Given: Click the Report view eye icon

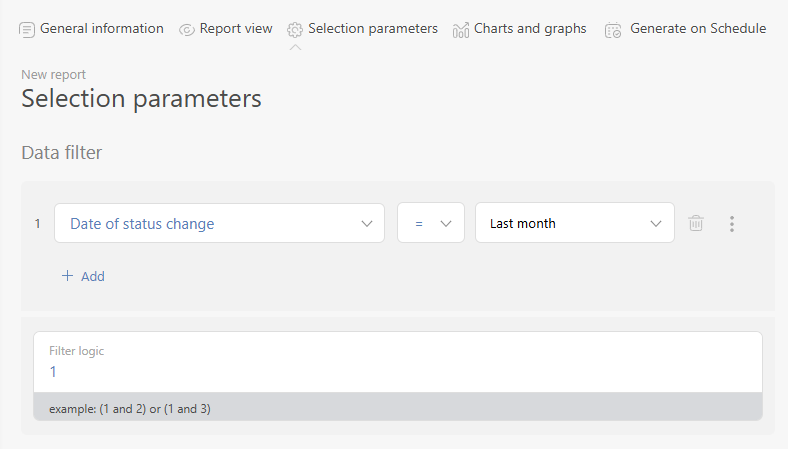Looking at the screenshot, I should click(x=186, y=30).
